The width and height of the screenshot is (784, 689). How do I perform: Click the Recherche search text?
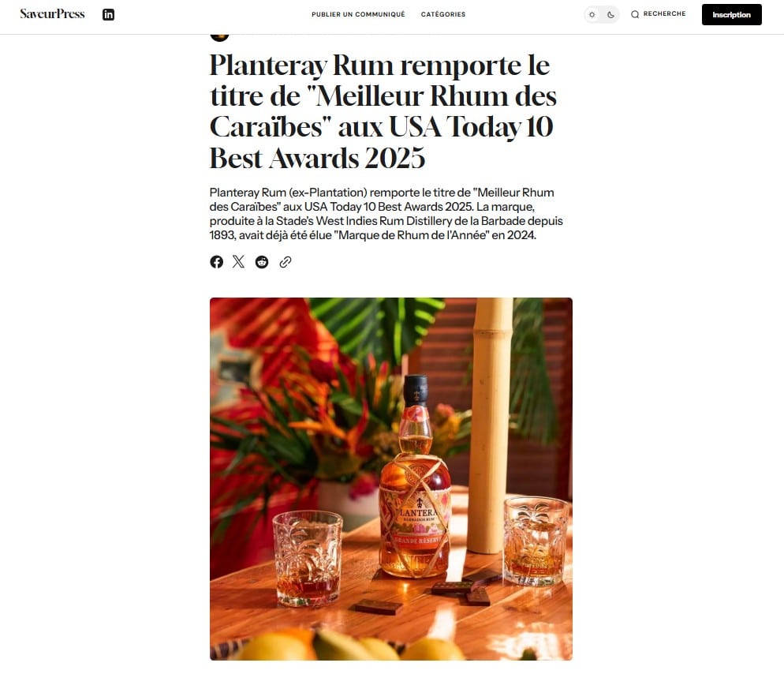664,14
